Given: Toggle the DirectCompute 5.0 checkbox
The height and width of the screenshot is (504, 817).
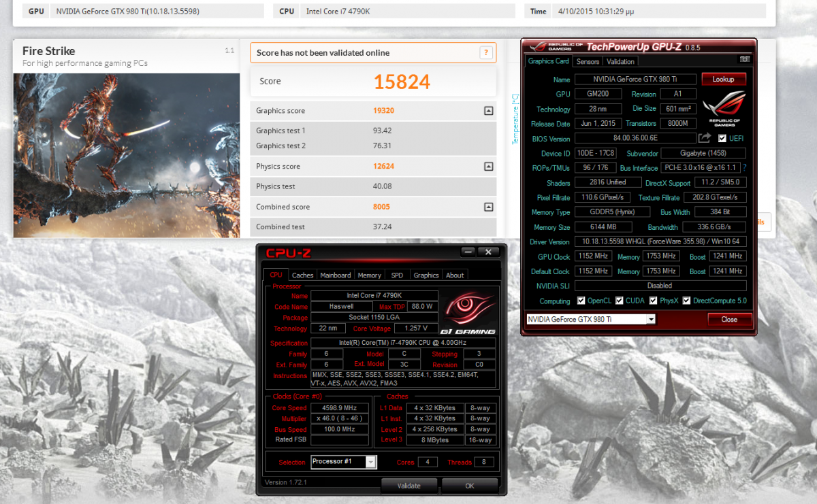Looking at the screenshot, I should pos(687,301).
